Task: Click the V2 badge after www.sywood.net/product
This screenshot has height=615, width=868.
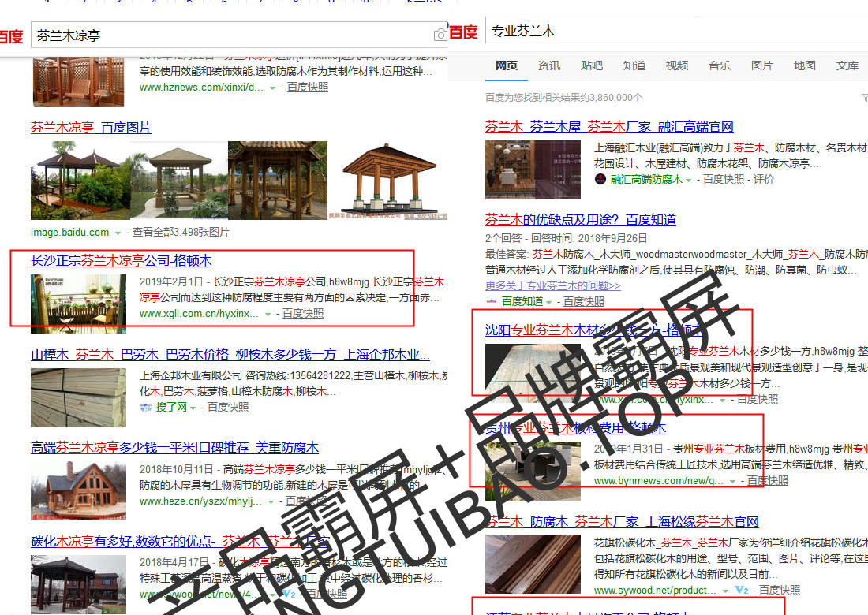Action: pos(742,590)
